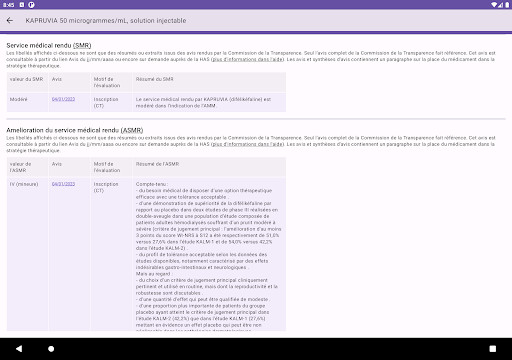This screenshot has height=360, width=512.
Task: Tap the battery icon in the status bar
Action: click(507, 5)
